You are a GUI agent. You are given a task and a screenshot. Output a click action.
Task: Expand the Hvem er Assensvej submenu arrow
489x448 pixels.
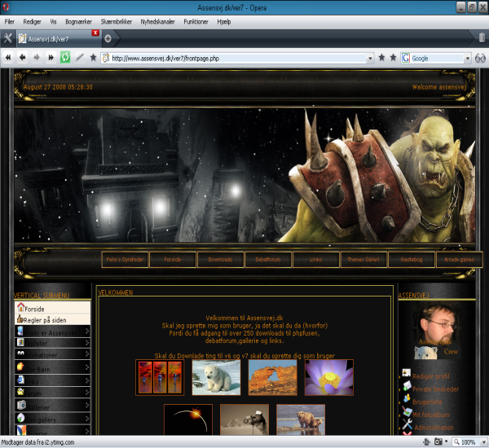pyautogui.click(x=87, y=332)
